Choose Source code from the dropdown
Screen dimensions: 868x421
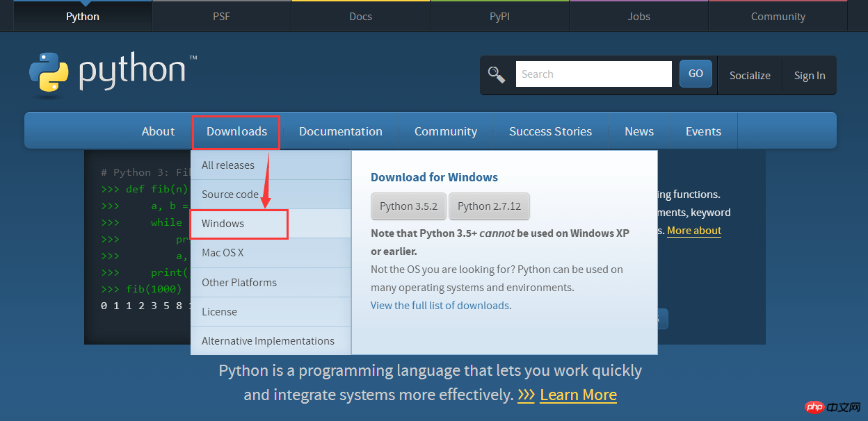point(230,195)
